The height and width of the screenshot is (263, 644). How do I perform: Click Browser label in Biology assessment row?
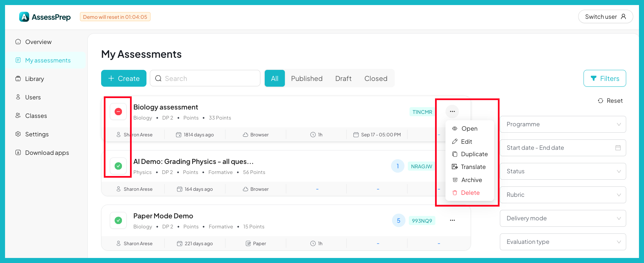pos(259,135)
